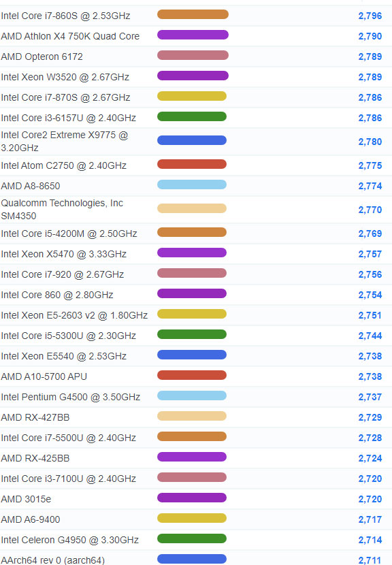Select Intel Xeon E5540 @ 2.53GHz name
This screenshot has height=565, width=392.
(x=64, y=357)
